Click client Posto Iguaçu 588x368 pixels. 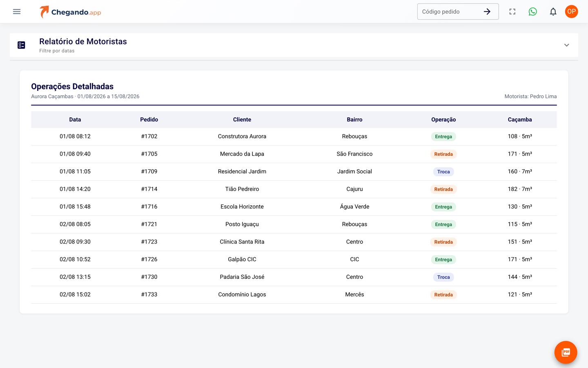(242, 224)
